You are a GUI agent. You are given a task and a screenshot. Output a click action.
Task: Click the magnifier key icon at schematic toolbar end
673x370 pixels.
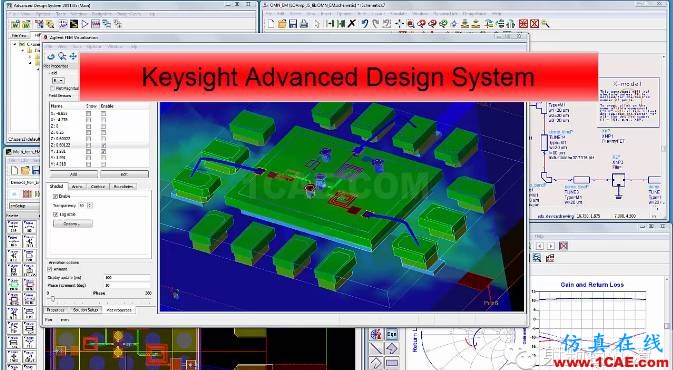[x=545, y=24]
